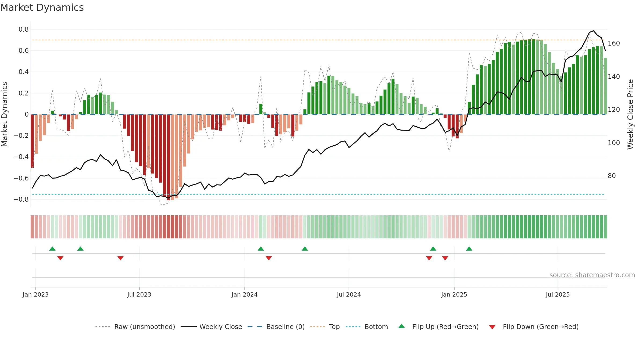
Task: Click the −0.6 left axis tick
Action: coord(21,178)
